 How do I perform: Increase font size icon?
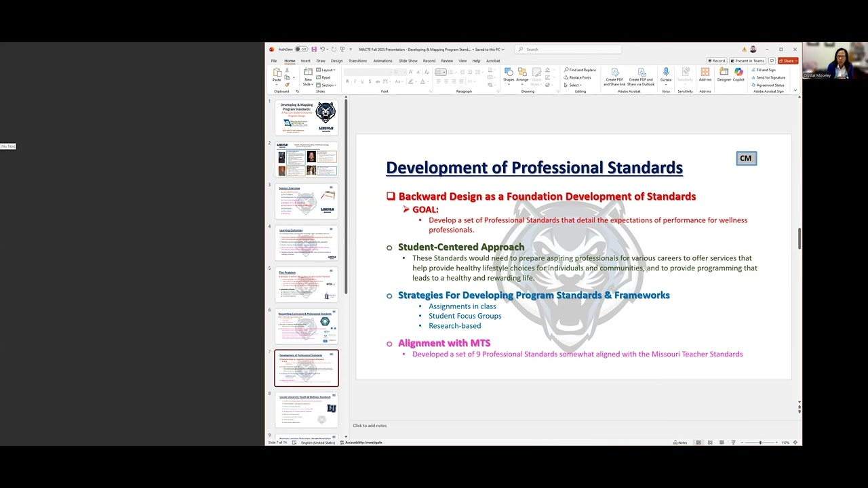[x=410, y=72]
